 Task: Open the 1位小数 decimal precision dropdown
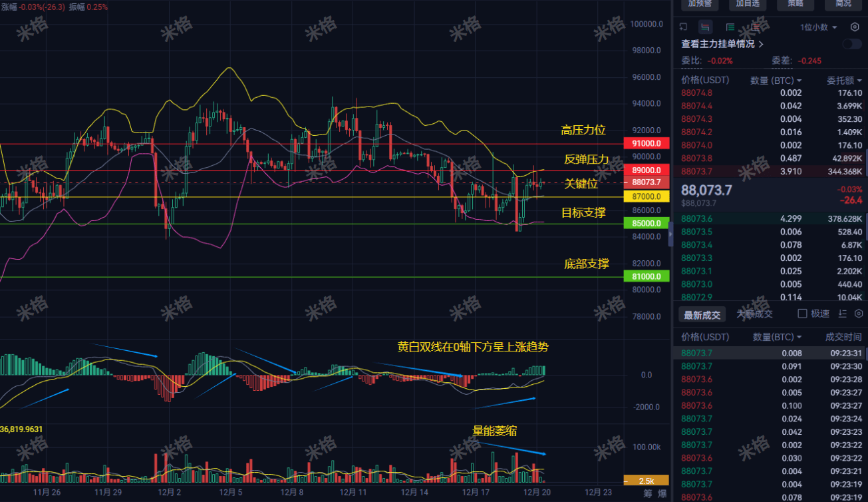(818, 27)
